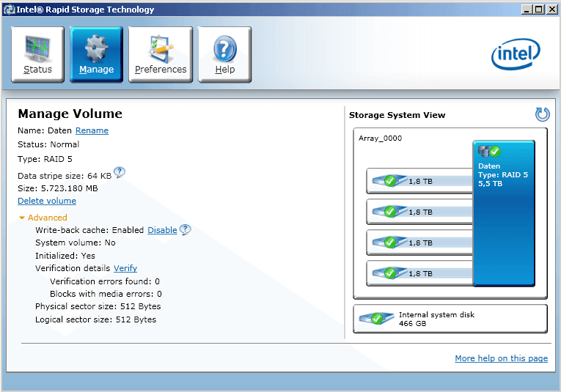Click the Internal system disk drive icon

point(376,318)
